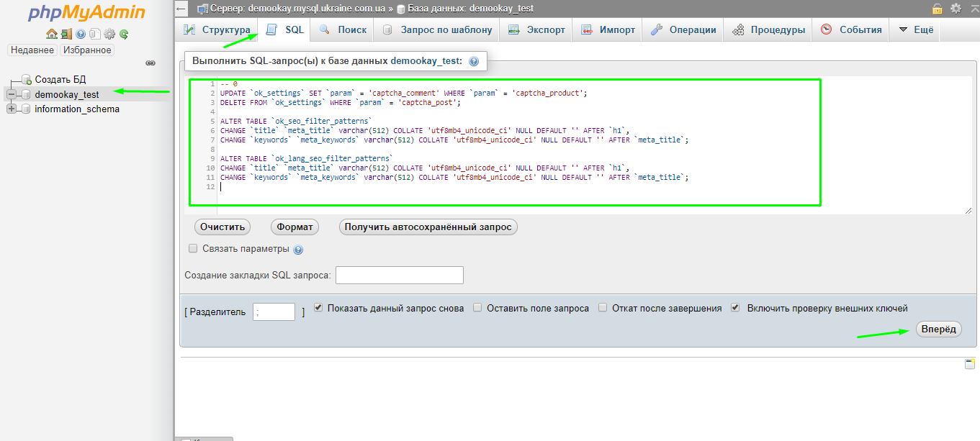The height and width of the screenshot is (441, 980).
Task: Open page settings gear in top bar
Action: [956, 9]
